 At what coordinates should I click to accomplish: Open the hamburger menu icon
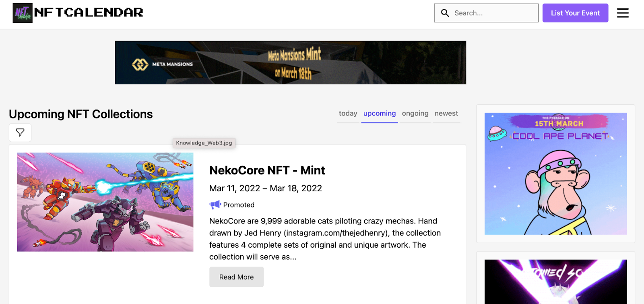pos(623,13)
